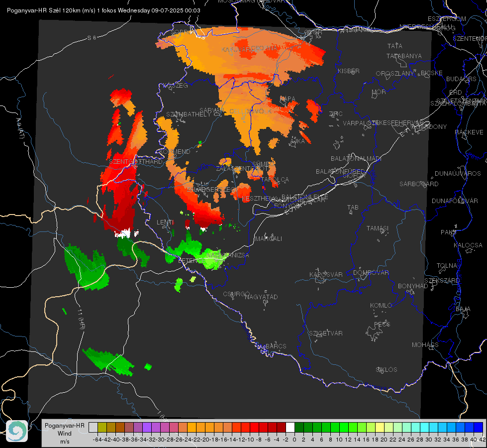Click the BONYHAD city label

coord(413,286)
